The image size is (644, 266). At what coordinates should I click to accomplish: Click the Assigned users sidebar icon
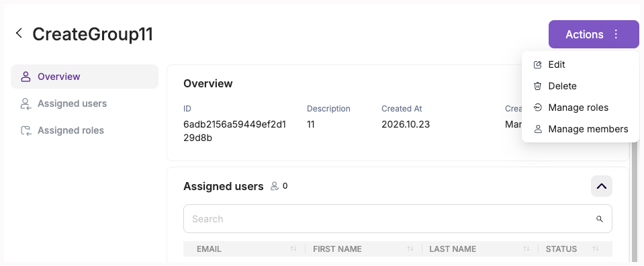pyautogui.click(x=26, y=103)
